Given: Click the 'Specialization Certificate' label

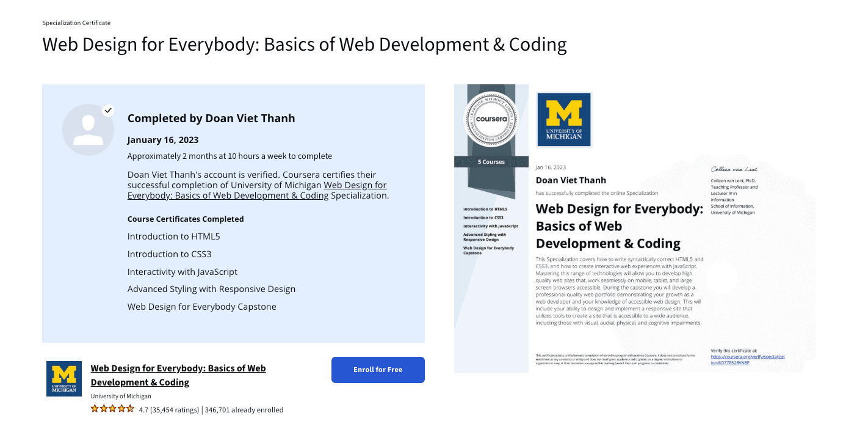Looking at the screenshot, I should [76, 23].
